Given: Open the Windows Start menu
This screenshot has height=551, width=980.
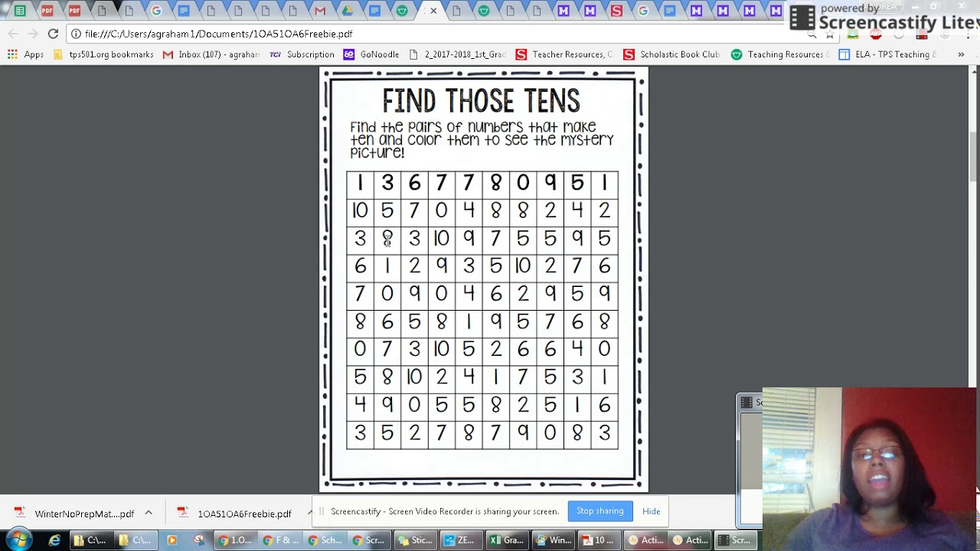Looking at the screenshot, I should pyautogui.click(x=18, y=540).
